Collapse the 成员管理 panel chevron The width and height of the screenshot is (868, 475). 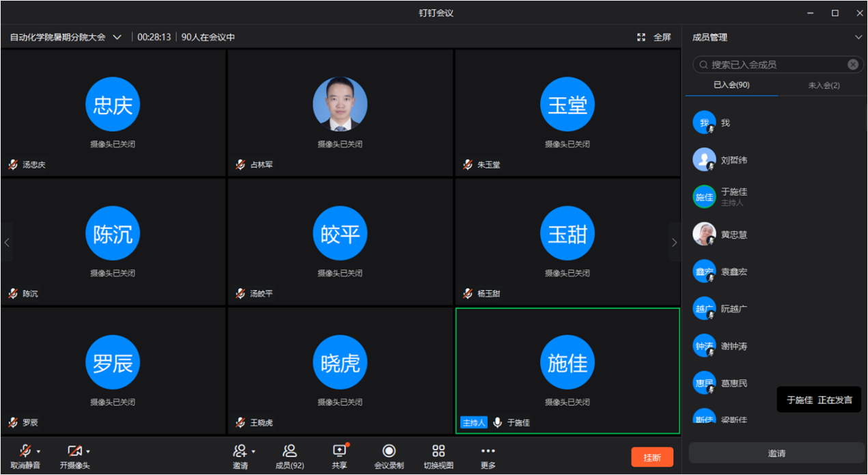[858, 38]
